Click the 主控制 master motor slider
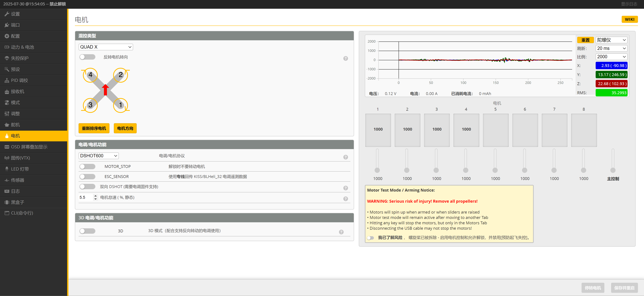This screenshot has height=296, width=644. tap(613, 170)
